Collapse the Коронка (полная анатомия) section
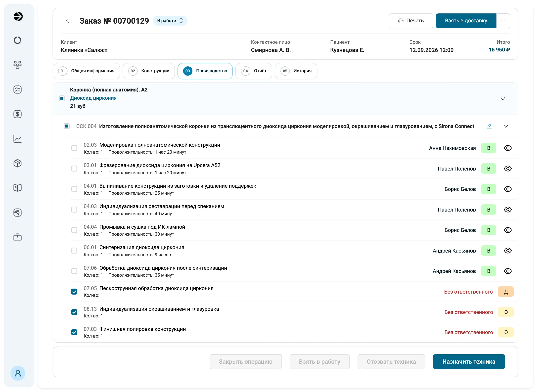This screenshot has height=392, width=537. (503, 99)
